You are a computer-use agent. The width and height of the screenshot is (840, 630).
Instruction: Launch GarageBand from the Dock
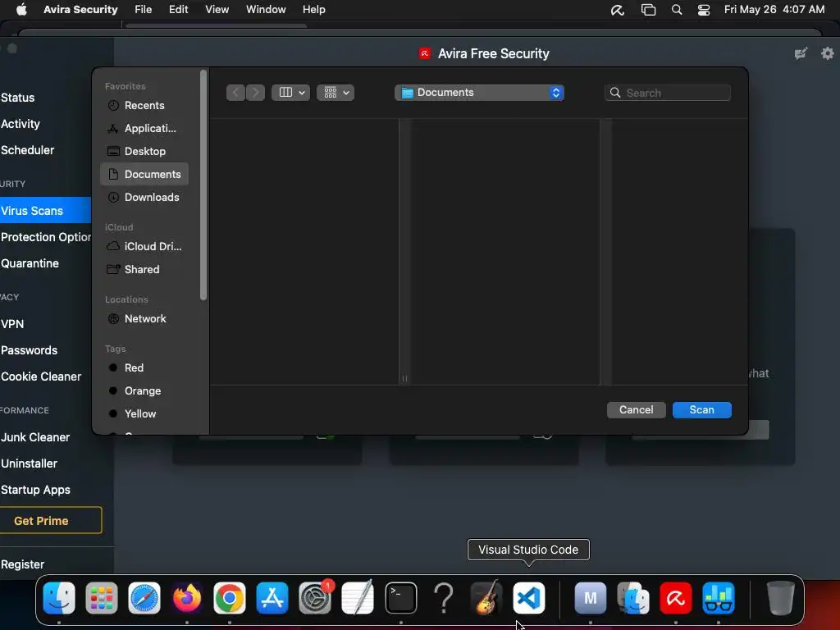(486, 598)
